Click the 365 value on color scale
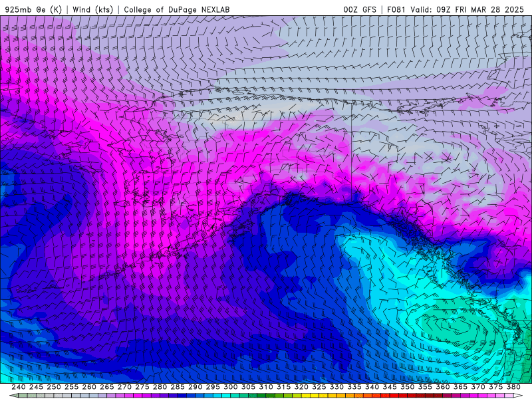 coord(460,387)
